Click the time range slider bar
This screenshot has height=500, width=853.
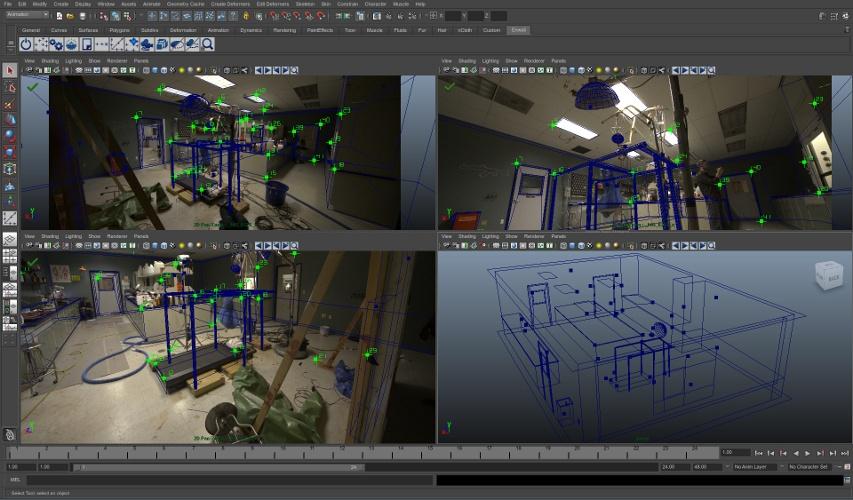coord(220,467)
